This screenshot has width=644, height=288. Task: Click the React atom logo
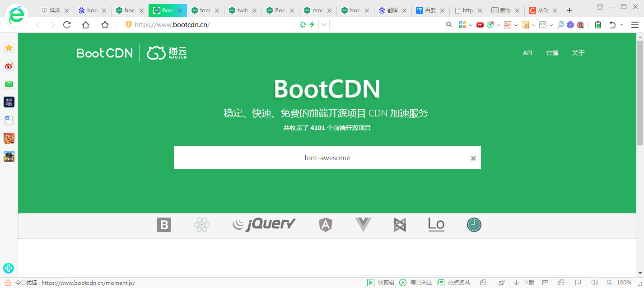tap(202, 225)
